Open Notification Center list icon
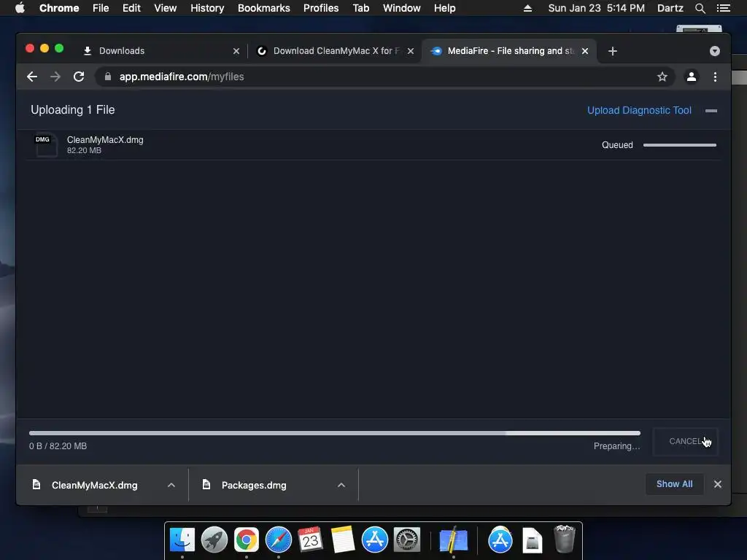 723,8
